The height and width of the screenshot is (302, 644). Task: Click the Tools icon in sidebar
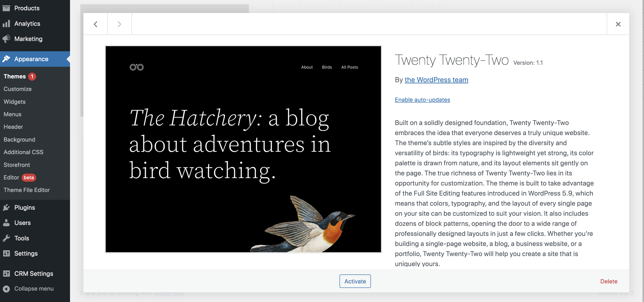coord(6,238)
